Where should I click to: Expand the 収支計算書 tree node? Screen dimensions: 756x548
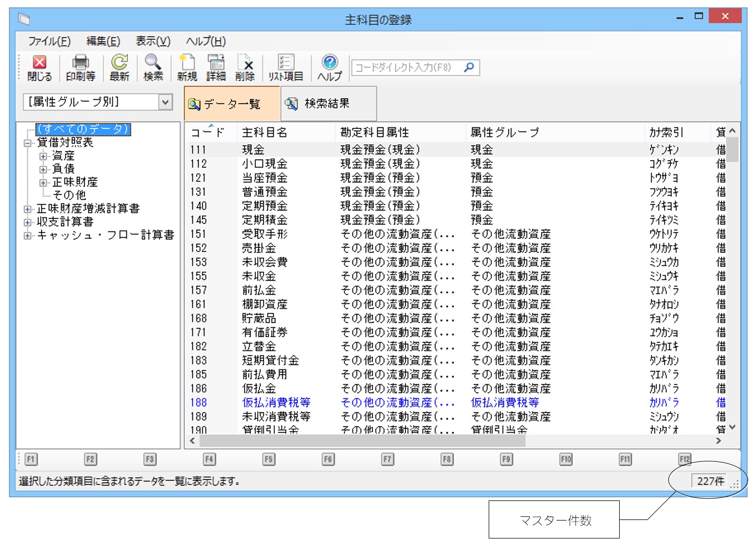27,222
